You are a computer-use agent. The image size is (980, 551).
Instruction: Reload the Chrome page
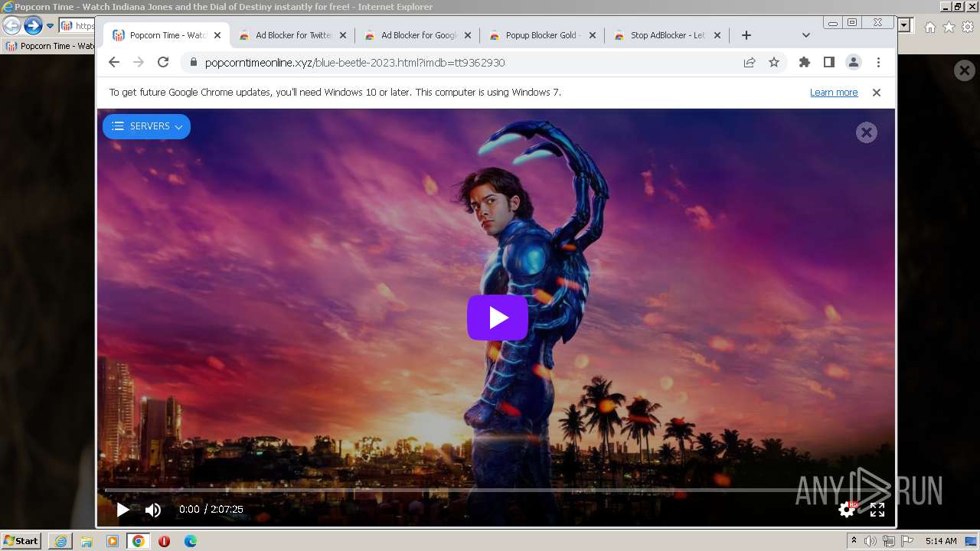tap(163, 62)
